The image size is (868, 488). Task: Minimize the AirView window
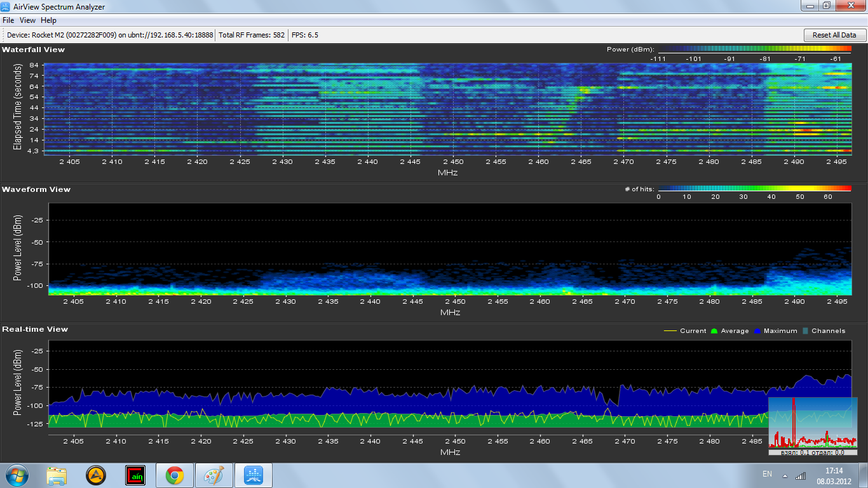tap(810, 6)
